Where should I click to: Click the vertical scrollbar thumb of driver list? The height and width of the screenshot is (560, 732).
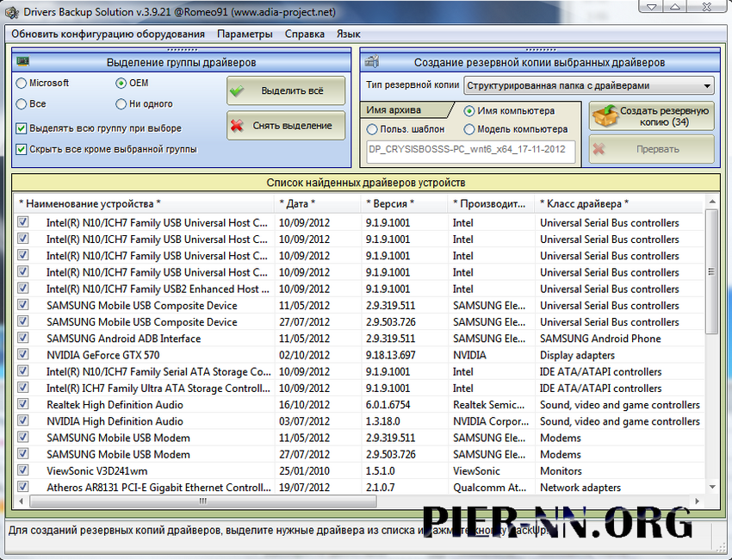point(711,272)
